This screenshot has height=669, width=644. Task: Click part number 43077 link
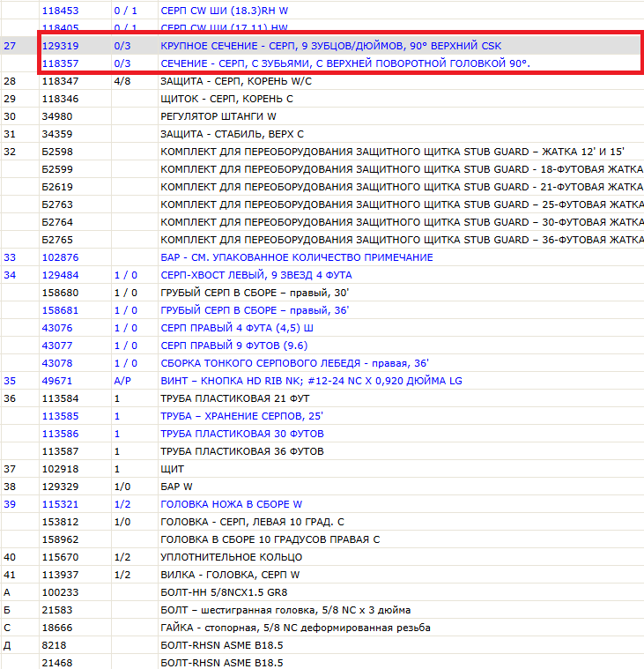(x=57, y=346)
